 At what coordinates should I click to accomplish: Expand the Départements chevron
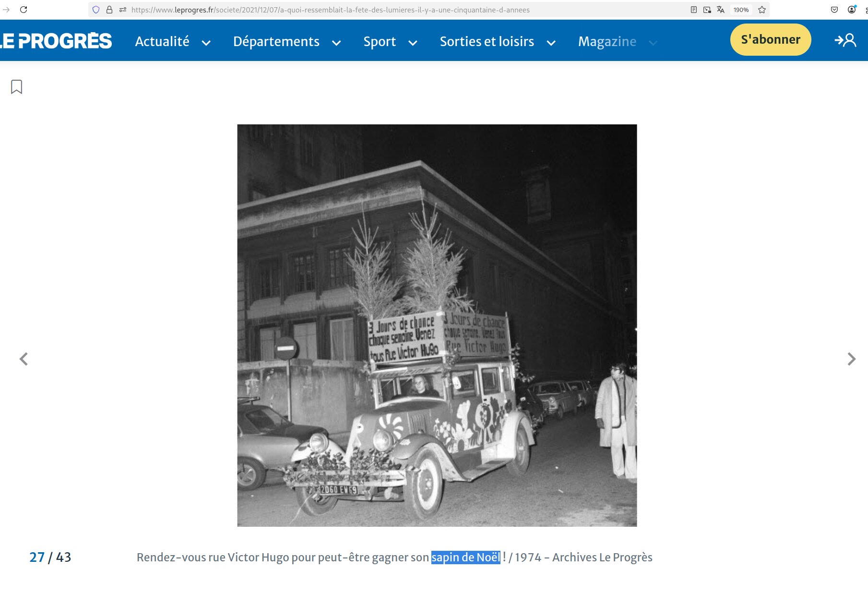click(336, 43)
